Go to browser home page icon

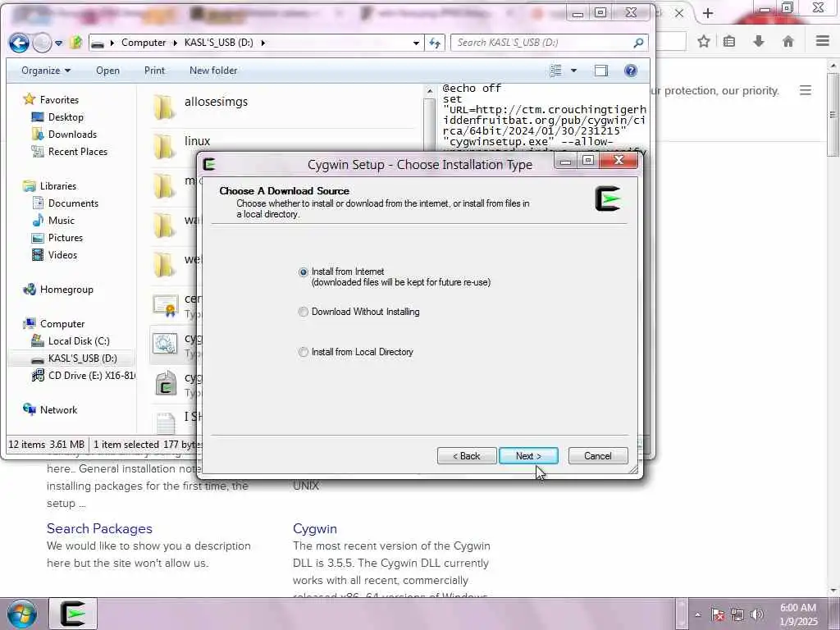pyautogui.click(x=788, y=41)
